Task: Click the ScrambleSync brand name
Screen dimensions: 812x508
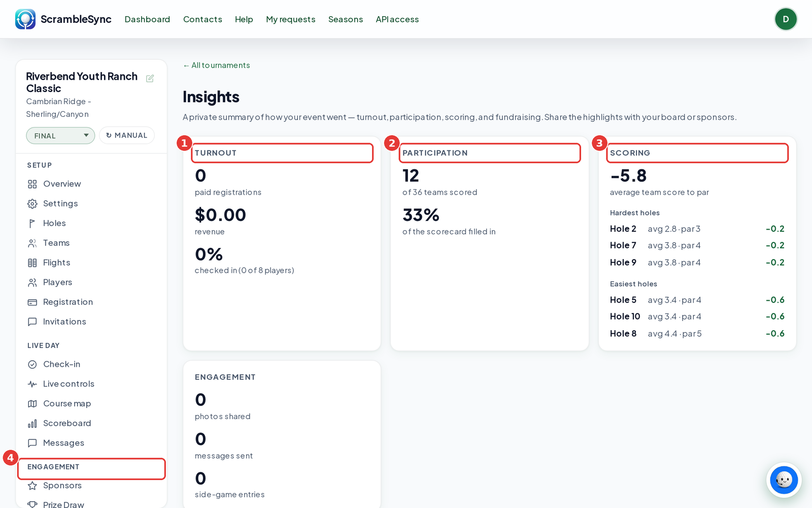Action: pyautogui.click(x=76, y=19)
